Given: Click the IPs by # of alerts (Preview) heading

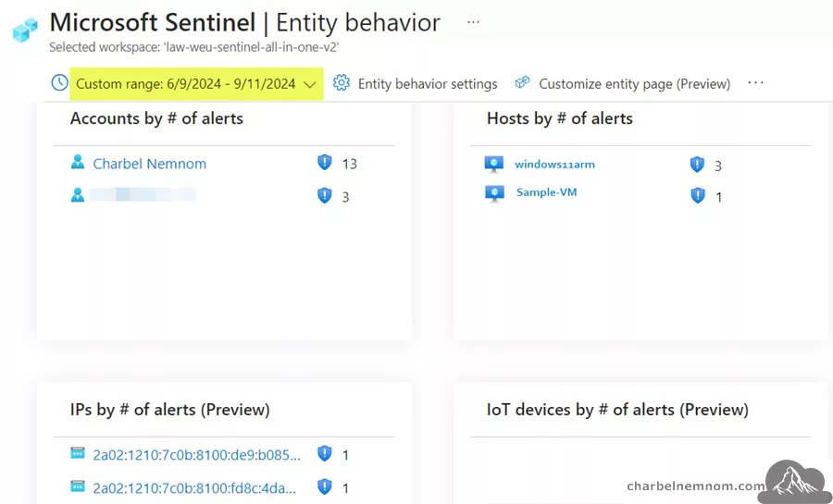Looking at the screenshot, I should pyautogui.click(x=170, y=410).
